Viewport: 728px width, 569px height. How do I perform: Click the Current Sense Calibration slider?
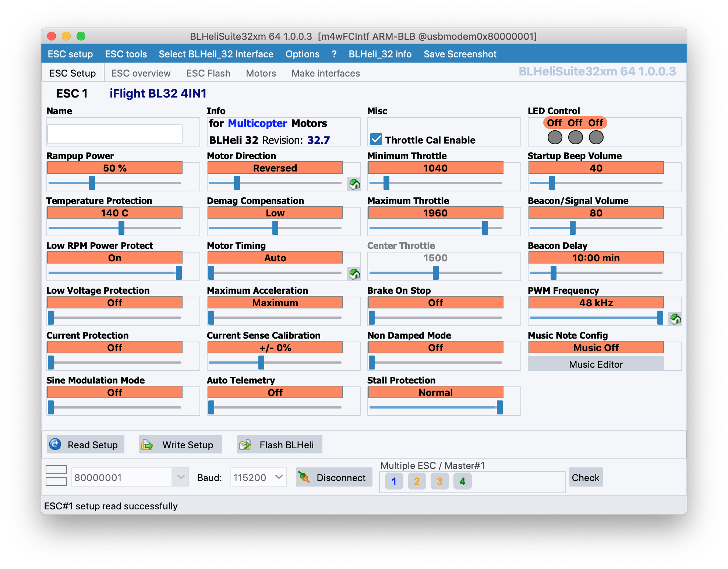pos(275,363)
